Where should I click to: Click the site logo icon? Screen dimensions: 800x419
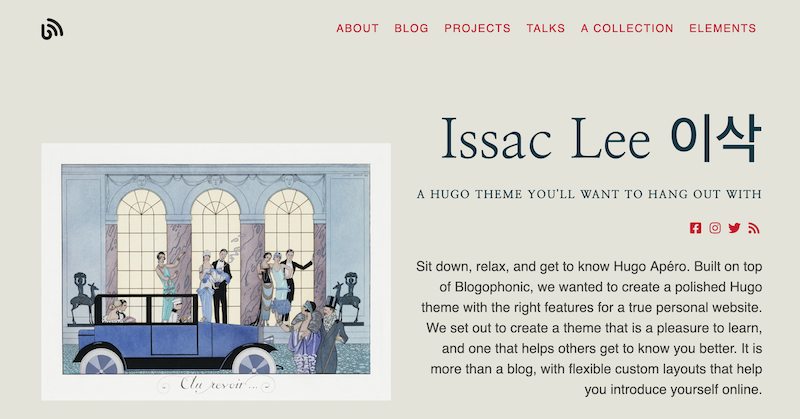52,30
